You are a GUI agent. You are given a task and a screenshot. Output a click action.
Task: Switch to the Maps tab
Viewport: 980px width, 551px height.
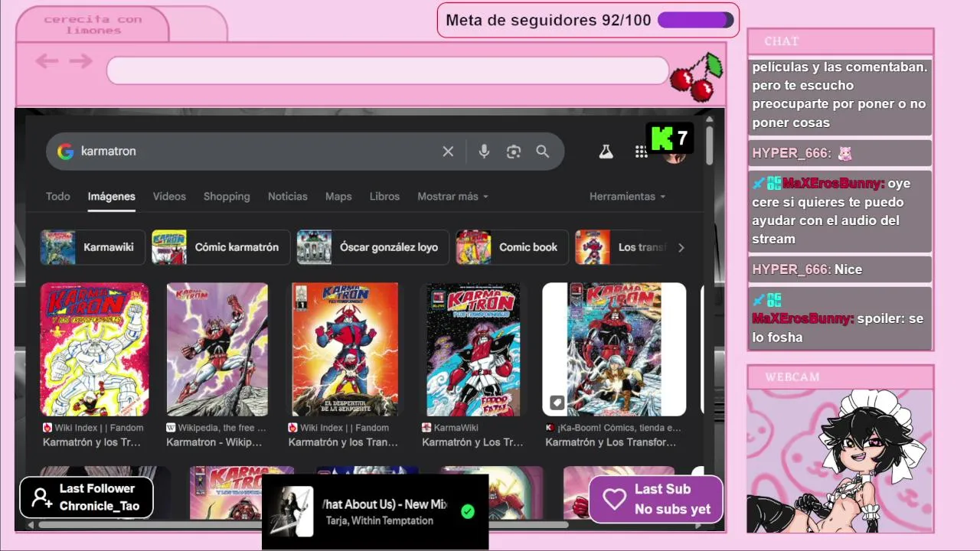coord(338,197)
